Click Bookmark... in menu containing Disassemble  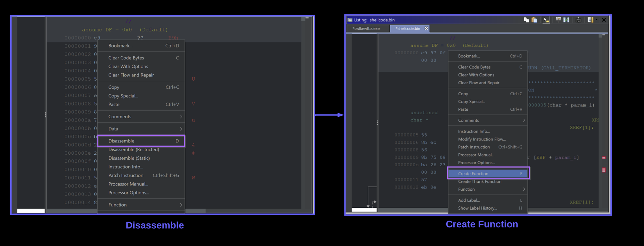(141, 46)
